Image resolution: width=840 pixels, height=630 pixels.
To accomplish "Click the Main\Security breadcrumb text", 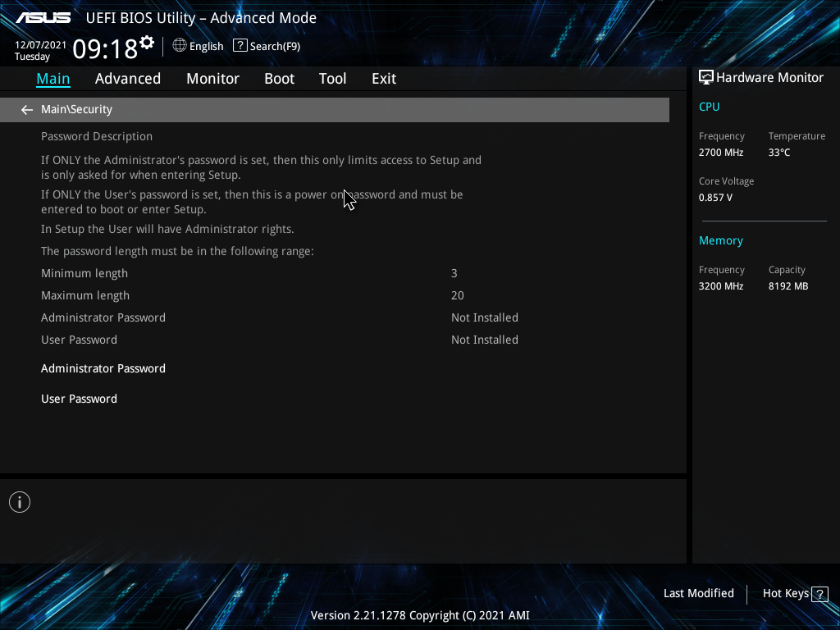I will coord(76,109).
